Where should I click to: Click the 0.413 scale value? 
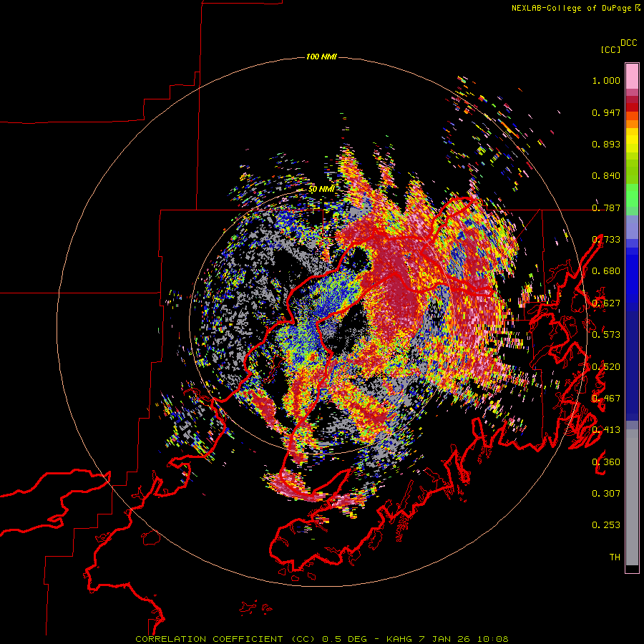pos(606,430)
